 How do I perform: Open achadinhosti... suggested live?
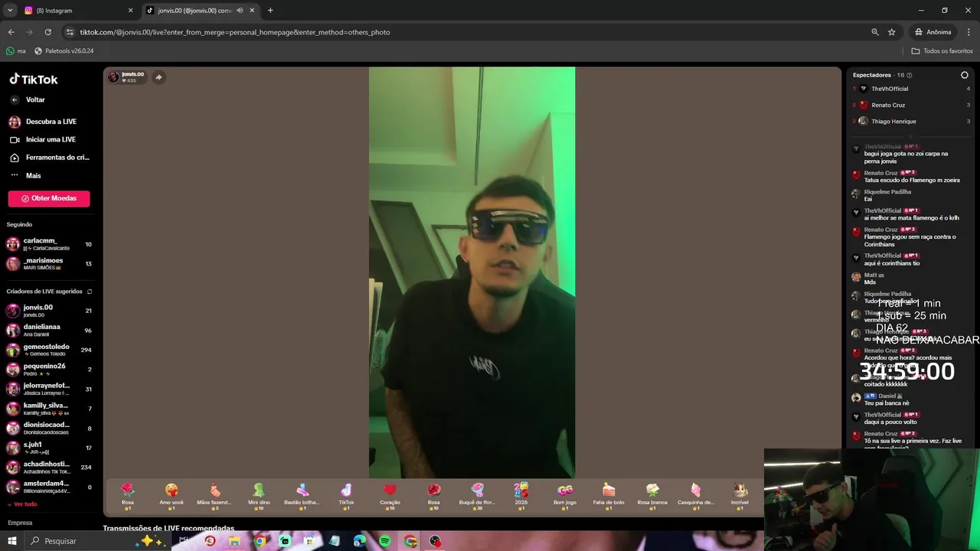point(49,467)
